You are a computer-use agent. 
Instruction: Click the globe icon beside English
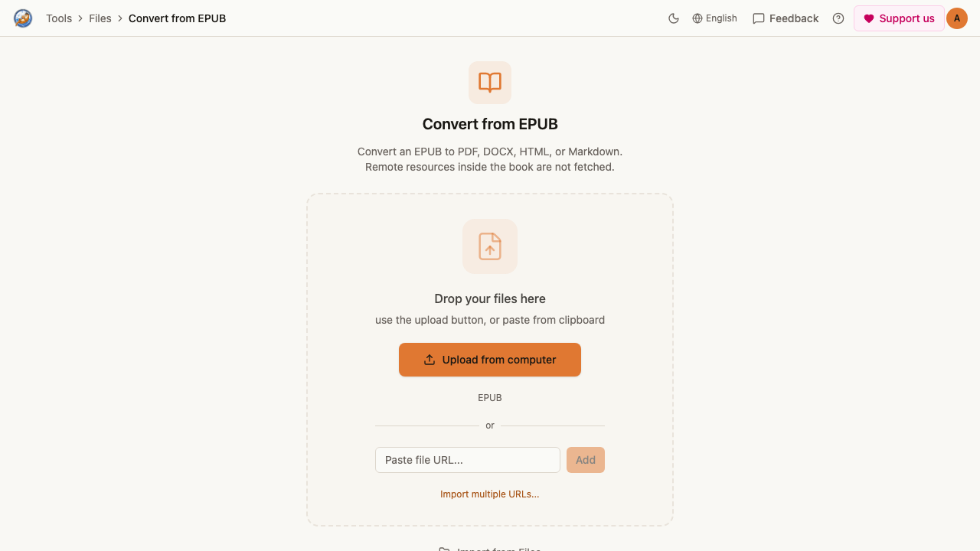[697, 18]
